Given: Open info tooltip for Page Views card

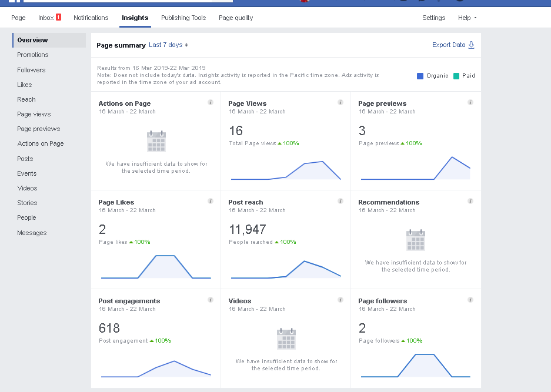Looking at the screenshot, I should pos(340,102).
